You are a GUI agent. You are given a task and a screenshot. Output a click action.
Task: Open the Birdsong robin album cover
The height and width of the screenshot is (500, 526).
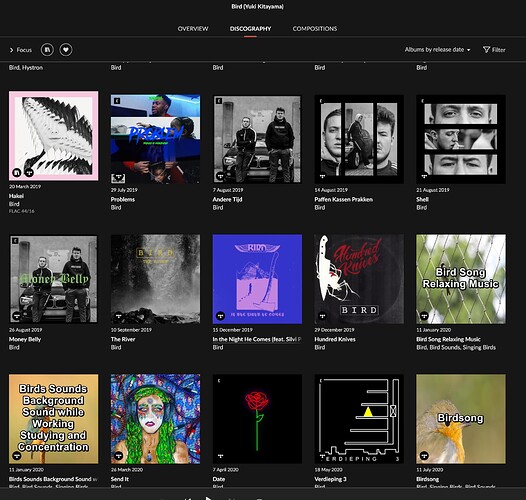coord(461,419)
